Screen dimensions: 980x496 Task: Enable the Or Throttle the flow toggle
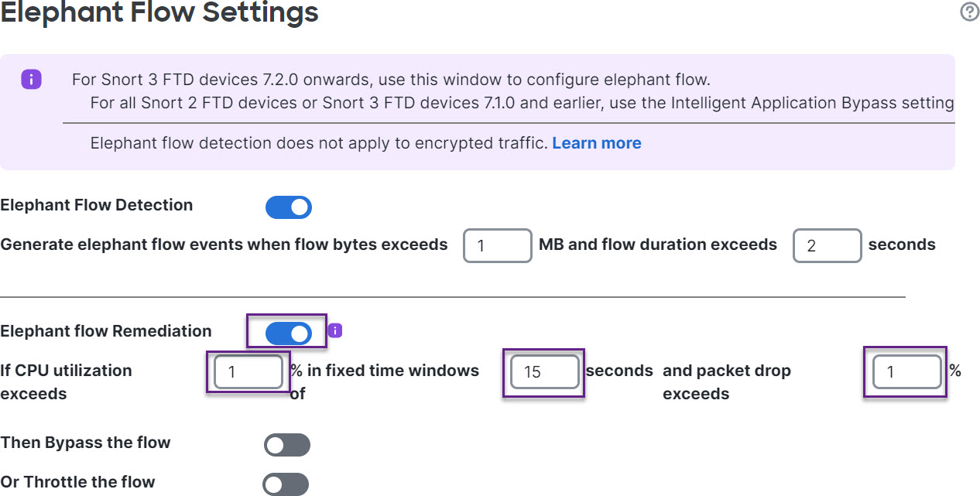[286, 484]
